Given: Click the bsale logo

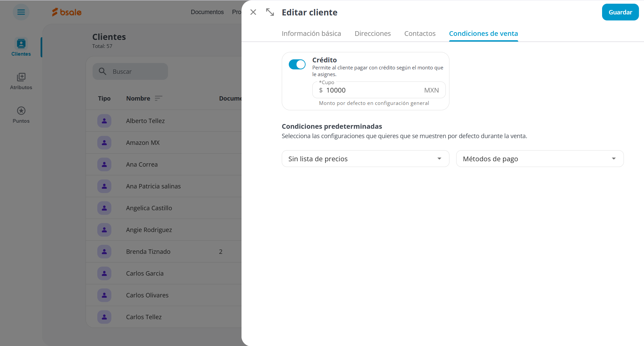Looking at the screenshot, I should point(67,12).
